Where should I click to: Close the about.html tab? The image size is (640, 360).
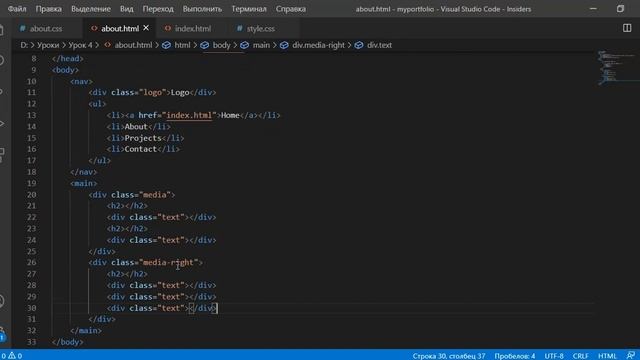pos(146,28)
